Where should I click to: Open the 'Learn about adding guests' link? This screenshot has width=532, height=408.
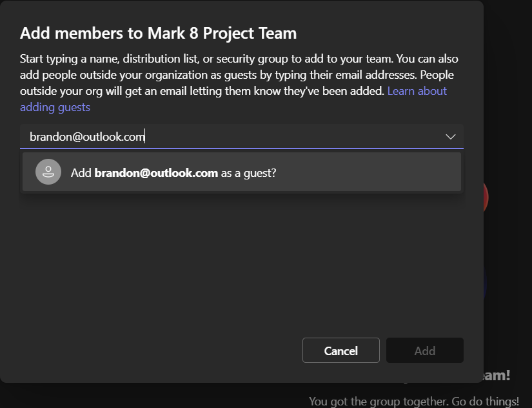(417, 91)
